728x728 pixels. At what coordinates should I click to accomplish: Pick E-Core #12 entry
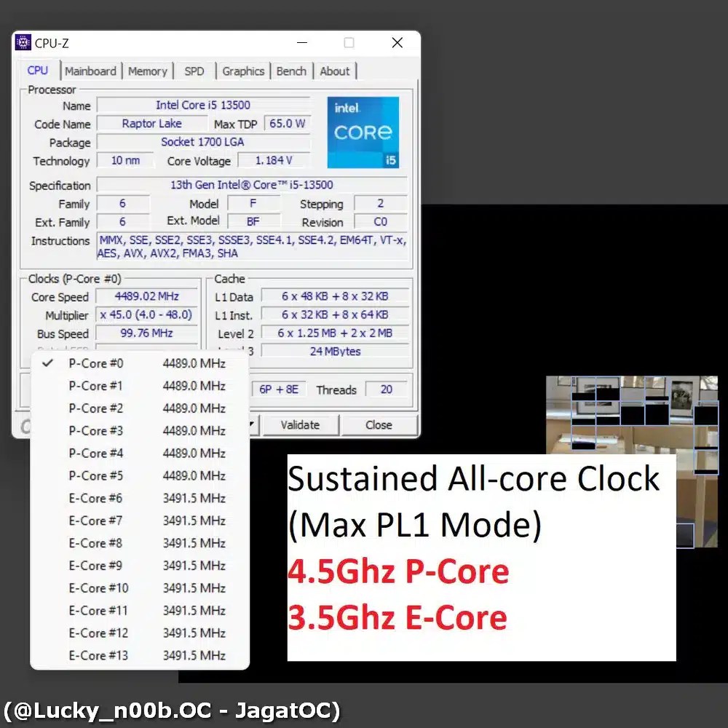(x=140, y=633)
